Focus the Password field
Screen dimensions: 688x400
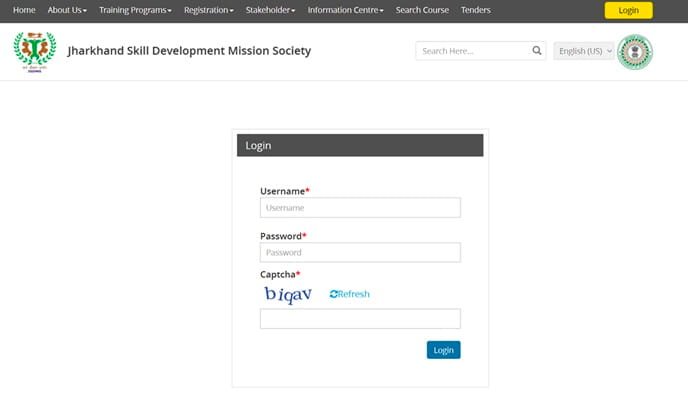coord(360,252)
